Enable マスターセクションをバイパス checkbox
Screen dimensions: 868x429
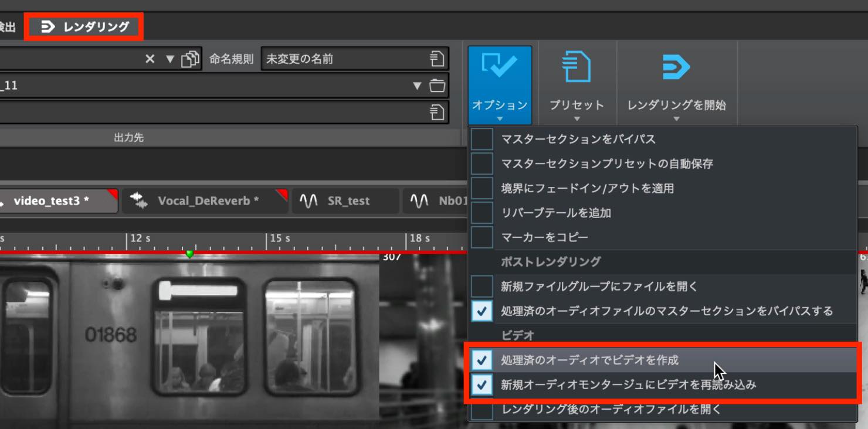click(x=482, y=139)
